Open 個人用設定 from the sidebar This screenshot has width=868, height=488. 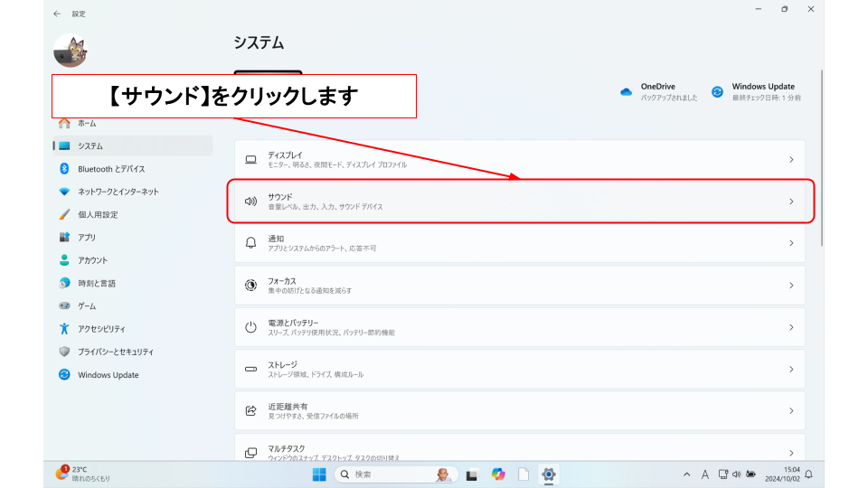click(98, 215)
